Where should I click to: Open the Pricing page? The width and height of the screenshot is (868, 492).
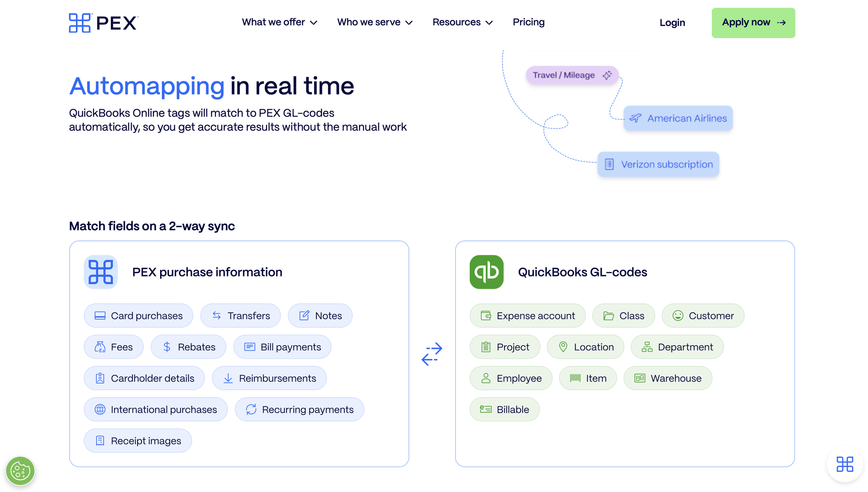pos(528,22)
